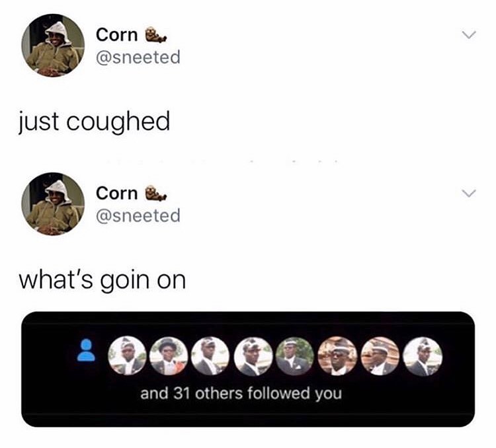Open the seventh follower avatar in the notification
Image resolution: width=496 pixels, height=448 pixels.
[380, 355]
